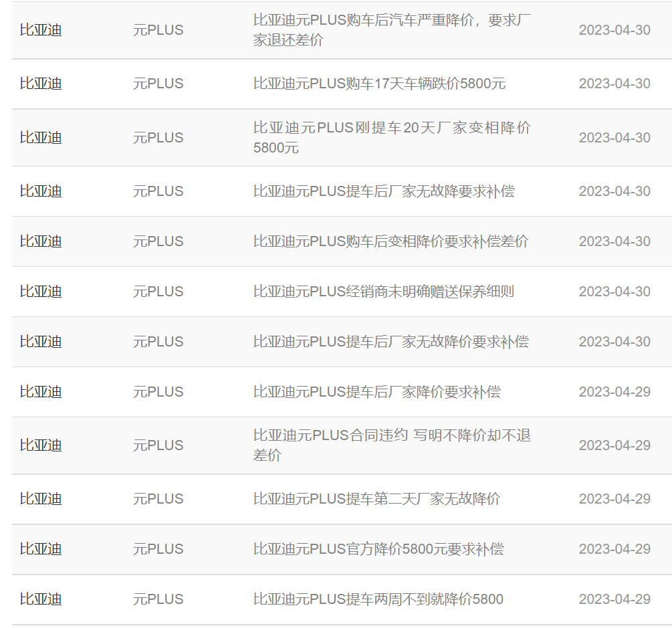Click date 2023-04-29 in the '提车第二天厂家无故降价' row
Viewport: 672px width, 628px height.
(614, 499)
